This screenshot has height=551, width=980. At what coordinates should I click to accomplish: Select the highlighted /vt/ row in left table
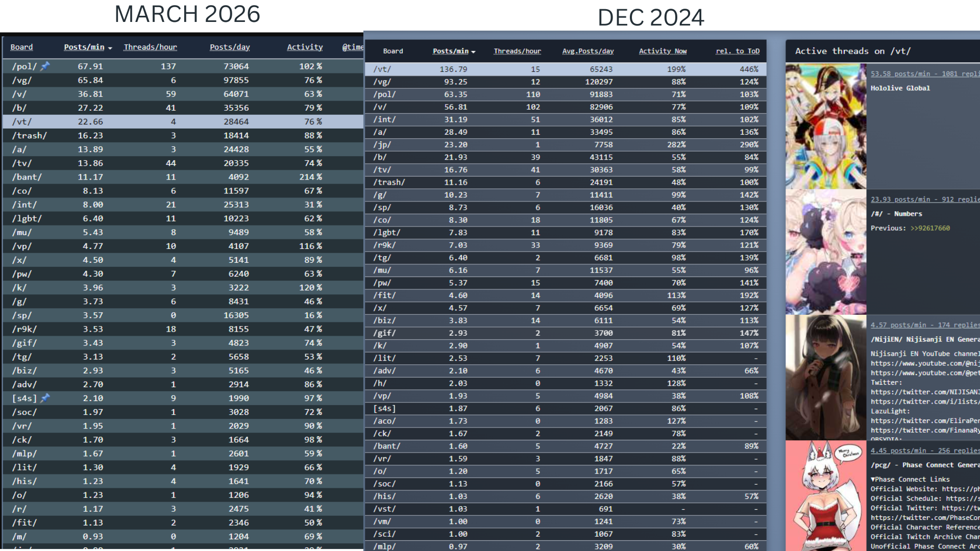coord(183,121)
